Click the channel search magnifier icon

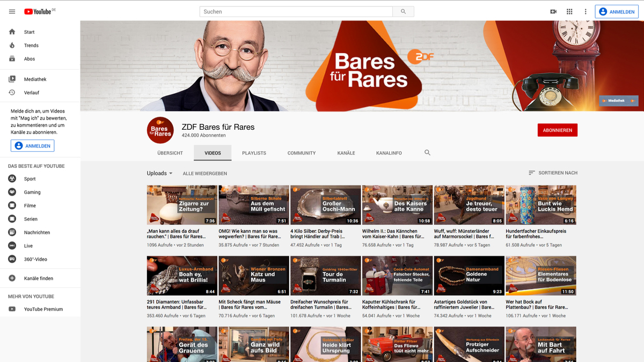[x=428, y=153]
